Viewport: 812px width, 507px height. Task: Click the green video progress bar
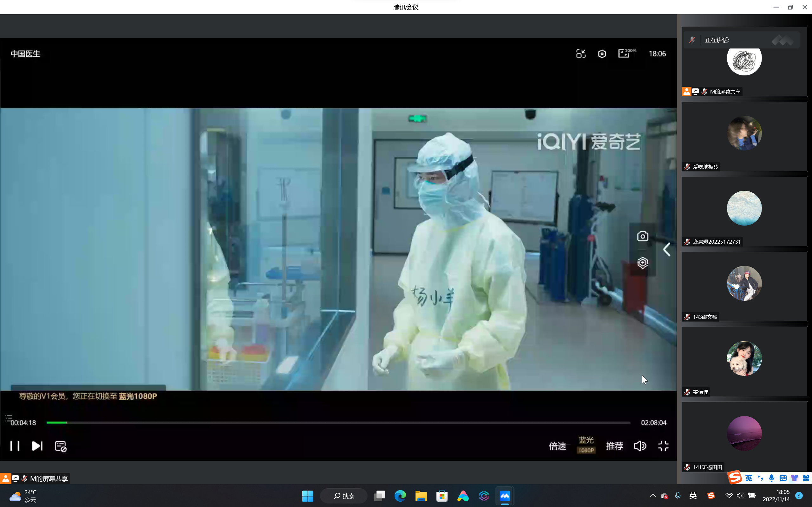[x=57, y=422]
